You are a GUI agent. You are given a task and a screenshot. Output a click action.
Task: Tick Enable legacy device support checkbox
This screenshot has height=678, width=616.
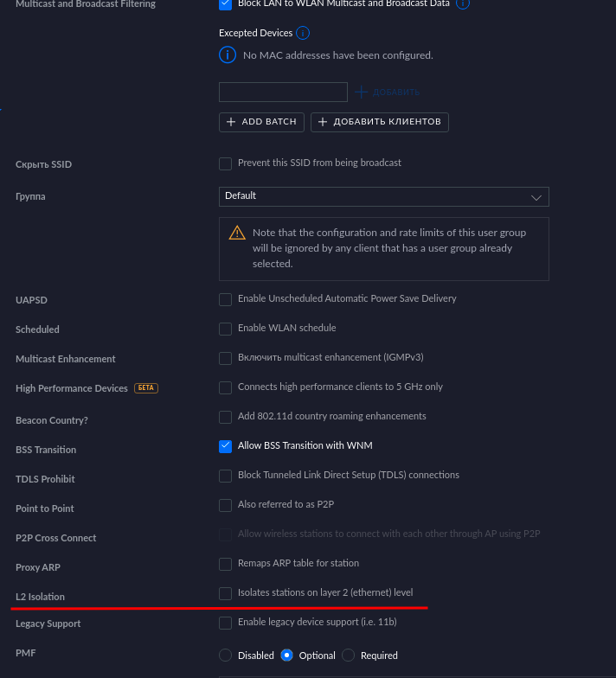(x=225, y=623)
